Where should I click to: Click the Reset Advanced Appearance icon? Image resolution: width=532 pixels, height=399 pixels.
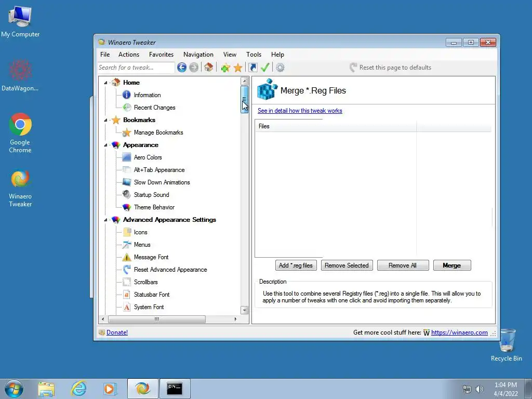(x=127, y=270)
